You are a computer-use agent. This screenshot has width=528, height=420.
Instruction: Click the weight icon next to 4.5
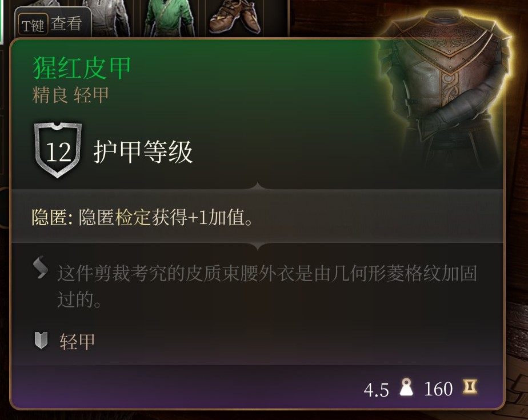(x=406, y=387)
